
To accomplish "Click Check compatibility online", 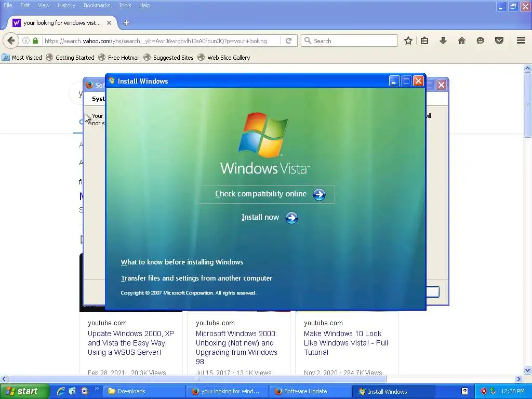I will click(265, 194).
